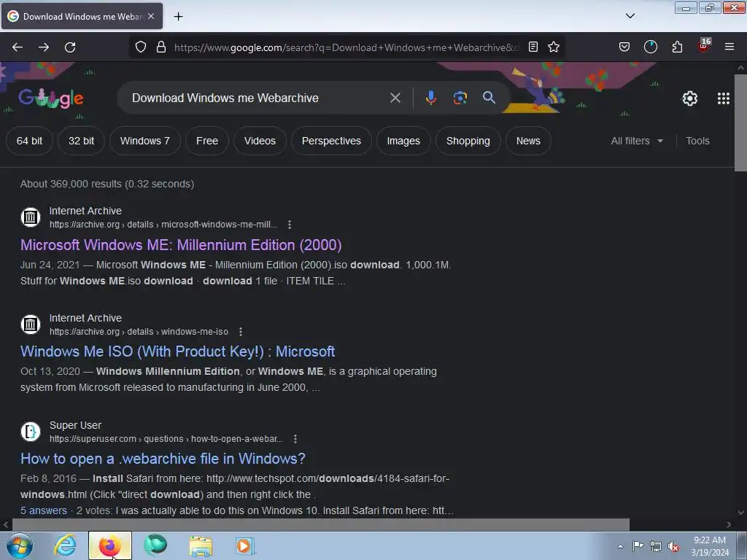Submit search with magnifying glass icon
Image resolution: width=747 pixels, height=560 pixels.
[489, 98]
